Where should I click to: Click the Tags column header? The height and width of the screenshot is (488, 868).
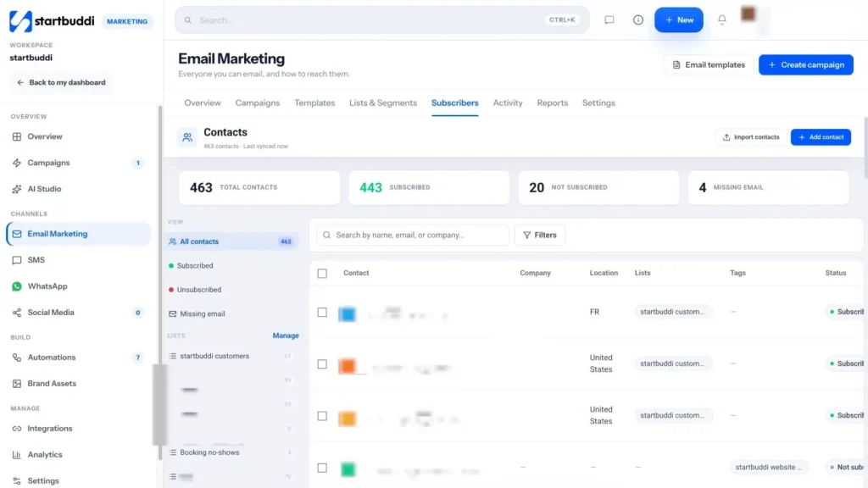point(737,274)
